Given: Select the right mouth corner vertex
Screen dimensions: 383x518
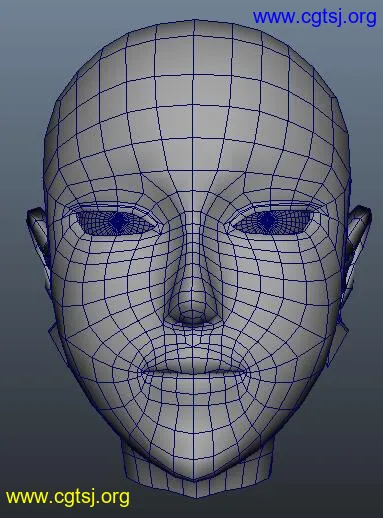Looking at the screenshot, I should [x=247, y=371].
